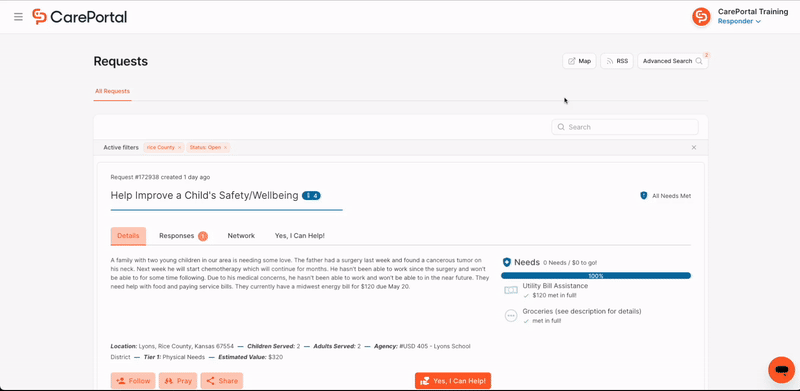Click the orange Yes, I Can Help! button

point(453,381)
